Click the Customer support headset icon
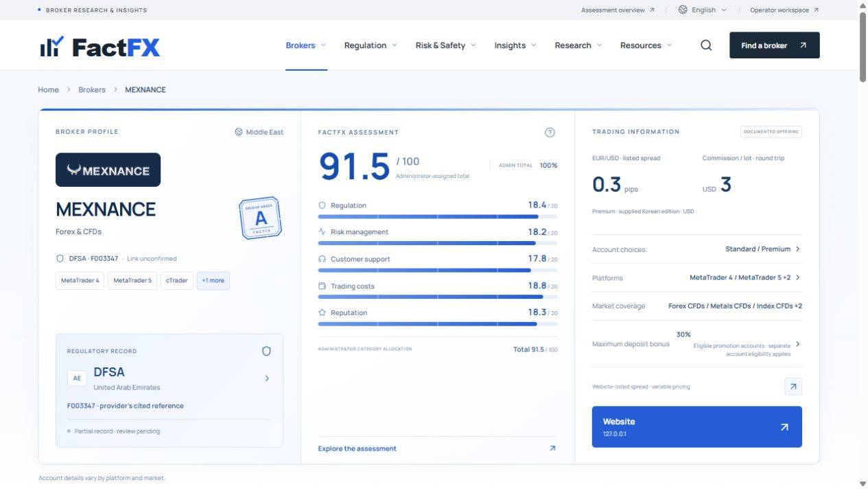The height and width of the screenshot is (489, 868). coord(322,259)
